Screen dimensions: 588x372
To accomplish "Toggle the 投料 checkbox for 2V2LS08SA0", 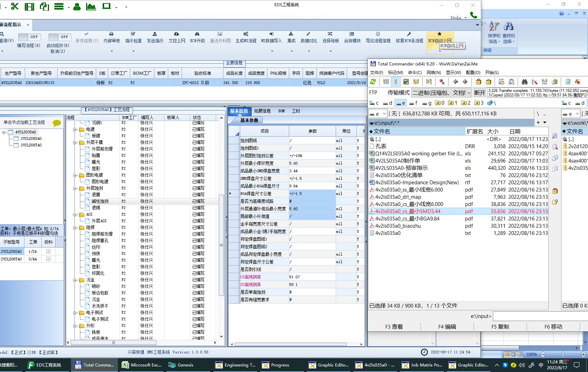I will pos(48,251).
